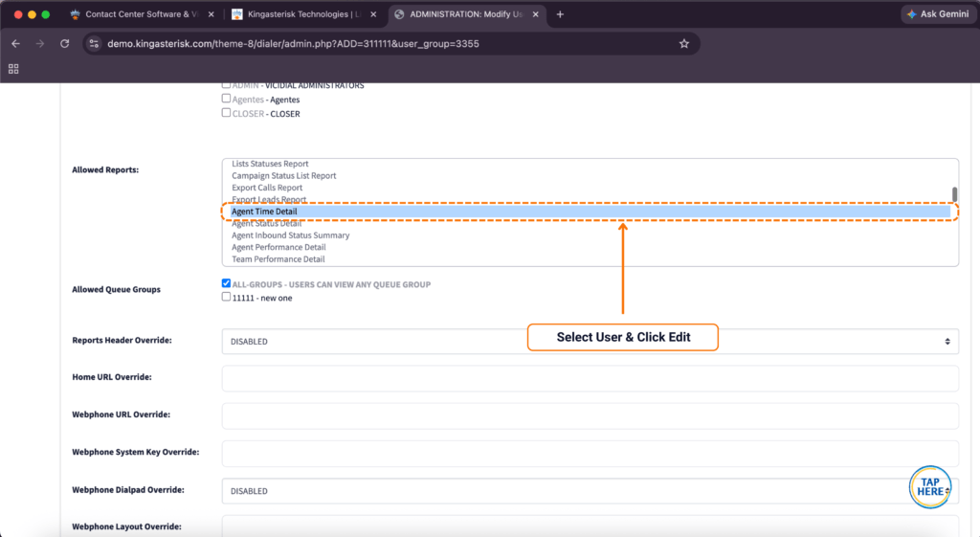This screenshot has width=980, height=537.
Task: Go back using the browser back arrow
Action: 15,44
